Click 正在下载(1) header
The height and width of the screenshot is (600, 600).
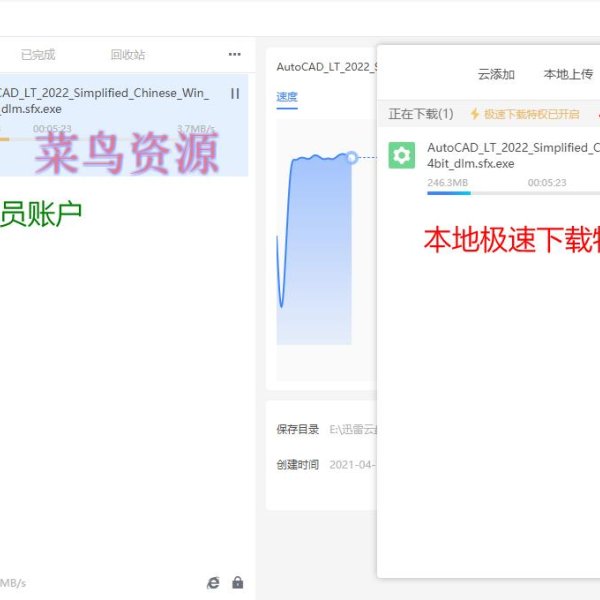[421, 114]
